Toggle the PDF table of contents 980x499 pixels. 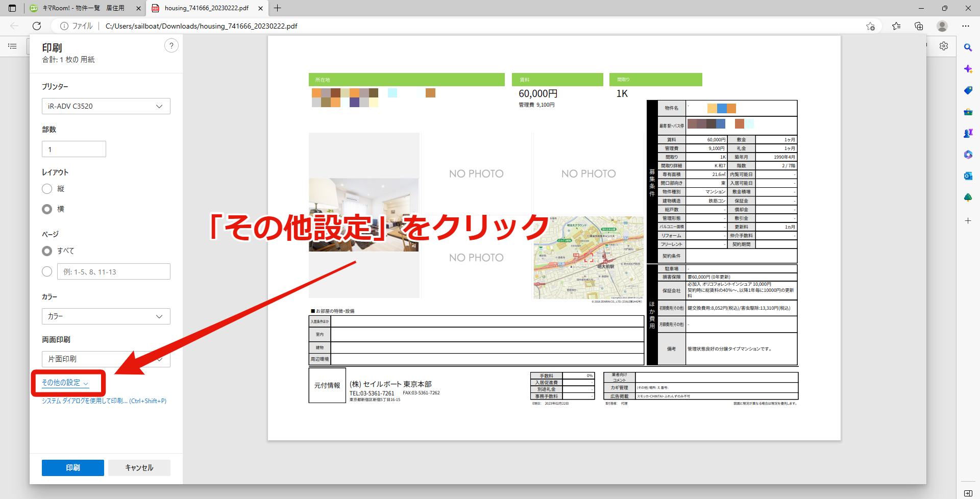(x=12, y=46)
